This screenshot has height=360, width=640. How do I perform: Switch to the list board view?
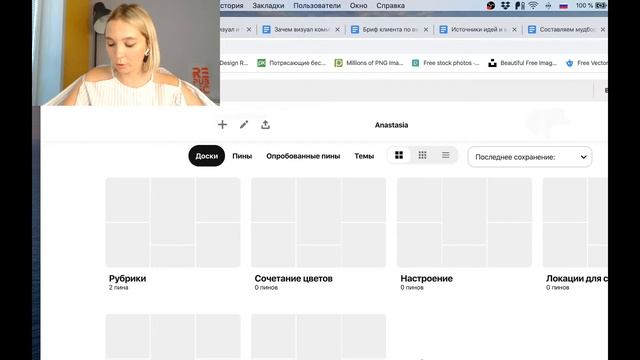446,155
